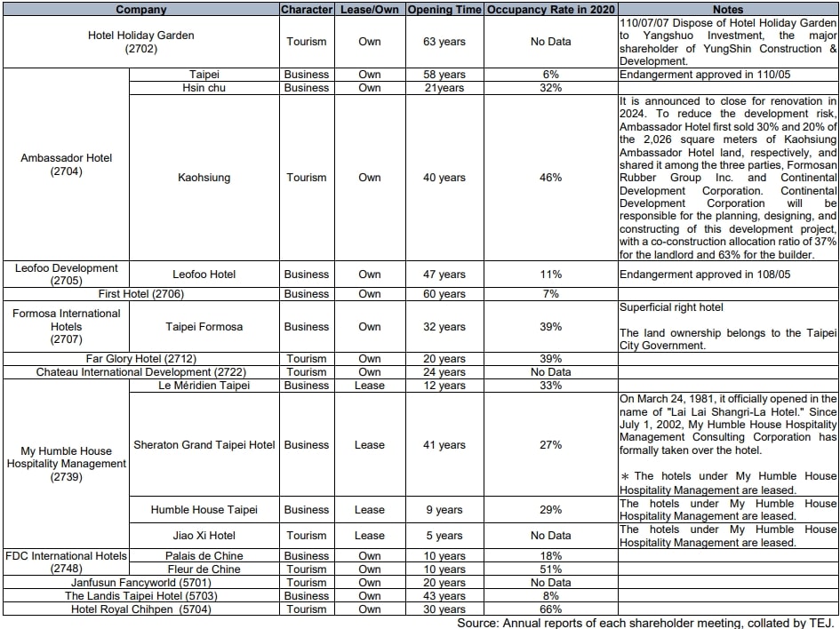This screenshot has width=840, height=629.
Task: Click the Source footnote text below table
Action: pyautogui.click(x=646, y=623)
